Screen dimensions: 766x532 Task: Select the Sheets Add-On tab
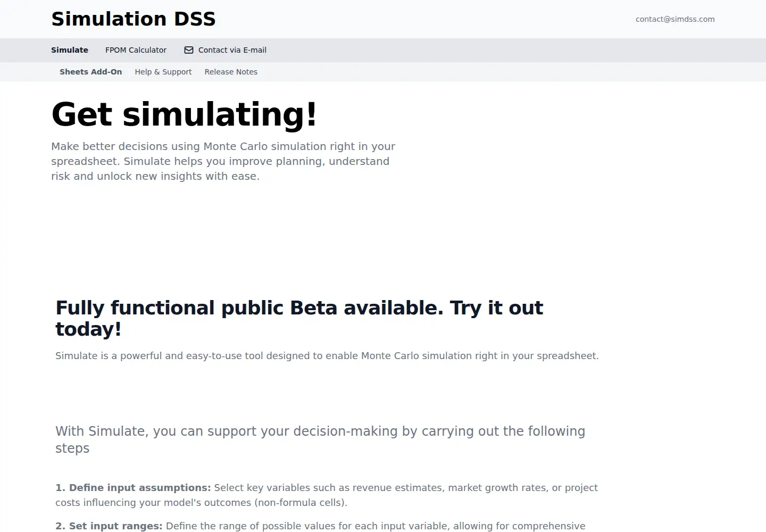(91, 72)
